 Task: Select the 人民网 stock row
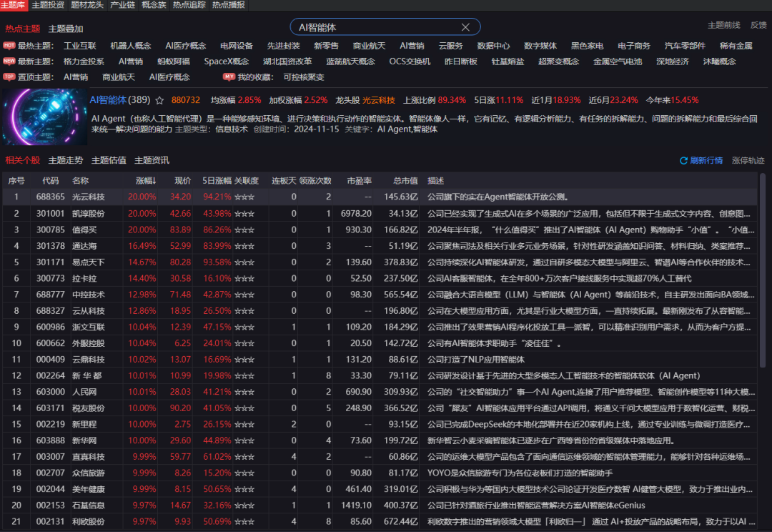380,392
